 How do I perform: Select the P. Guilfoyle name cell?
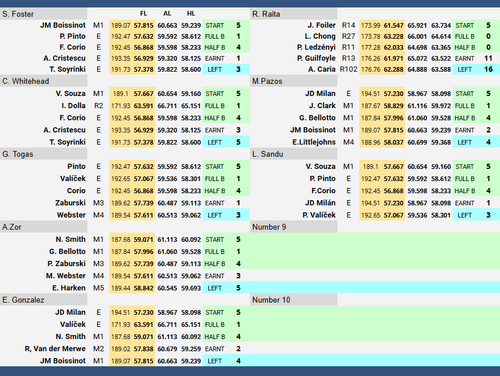pos(316,58)
